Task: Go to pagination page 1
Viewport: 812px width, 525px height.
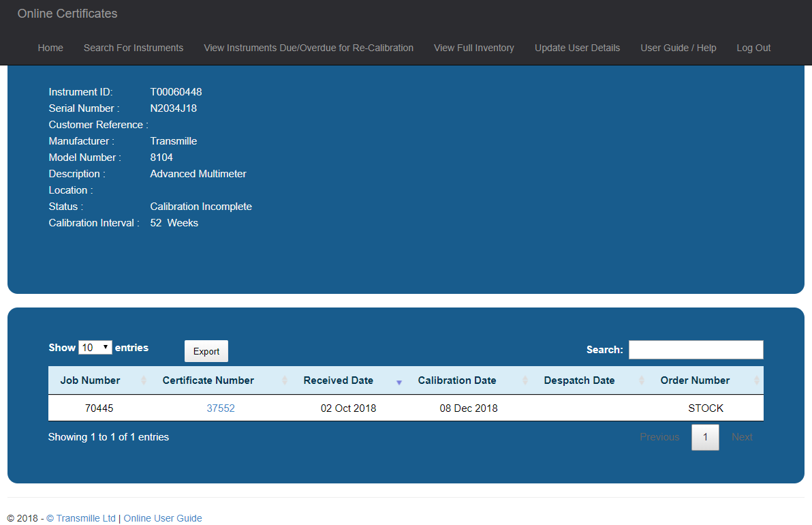Action: (x=705, y=437)
